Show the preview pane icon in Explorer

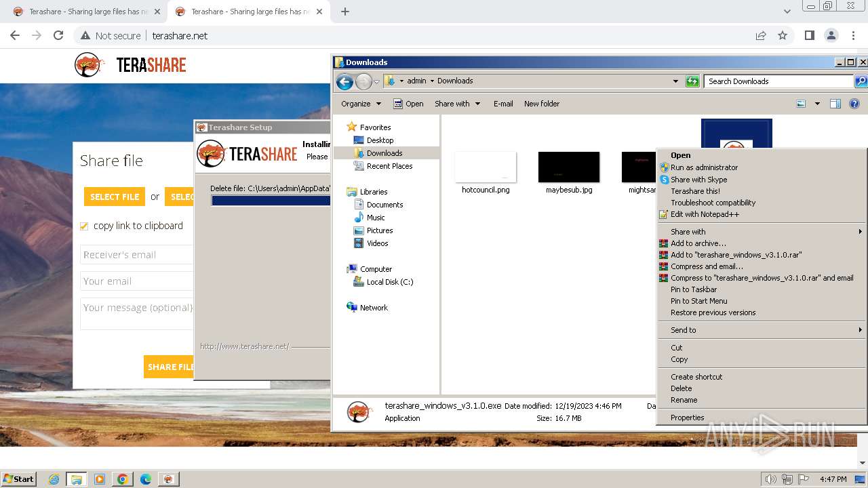[x=835, y=104]
